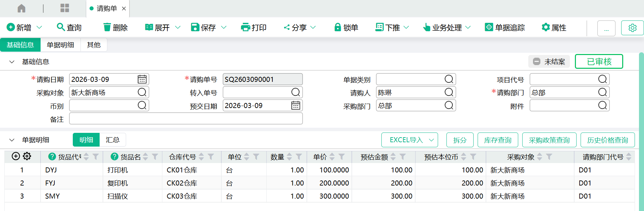Image resolution: width=644 pixels, height=211 pixels.
Task: Open the settings gear button at top right
Action: tap(632, 28)
